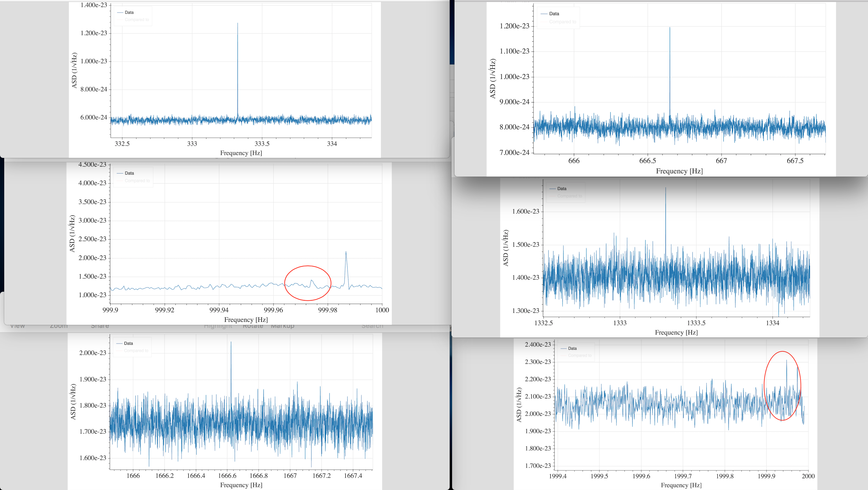Click the half-hidden Zoom toolbar label
The height and width of the screenshot is (490, 868).
pyautogui.click(x=59, y=326)
